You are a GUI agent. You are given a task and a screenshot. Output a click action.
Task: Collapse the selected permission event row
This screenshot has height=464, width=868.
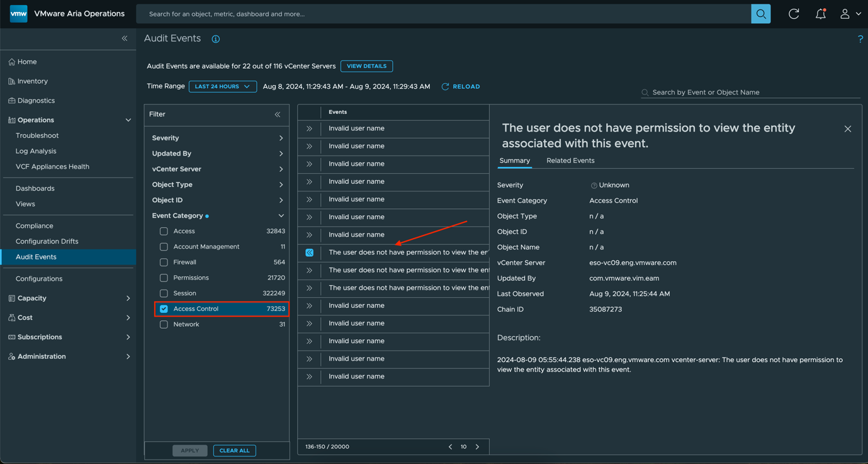309,252
